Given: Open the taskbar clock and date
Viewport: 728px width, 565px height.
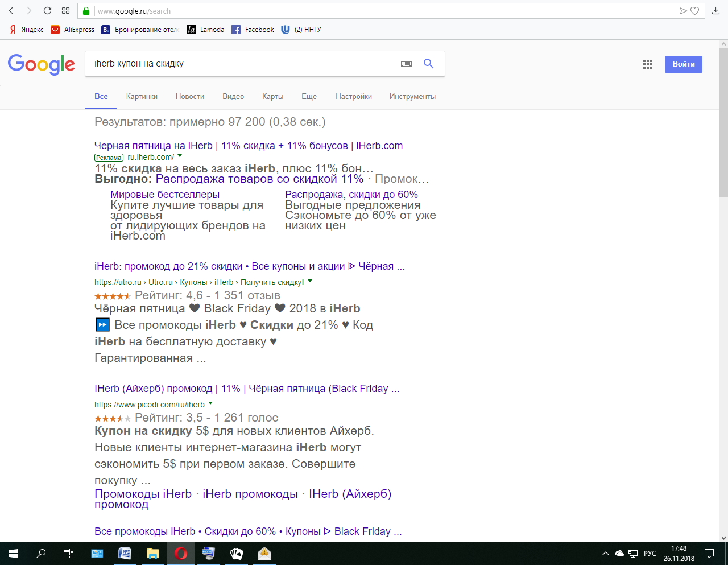Looking at the screenshot, I should [x=679, y=553].
